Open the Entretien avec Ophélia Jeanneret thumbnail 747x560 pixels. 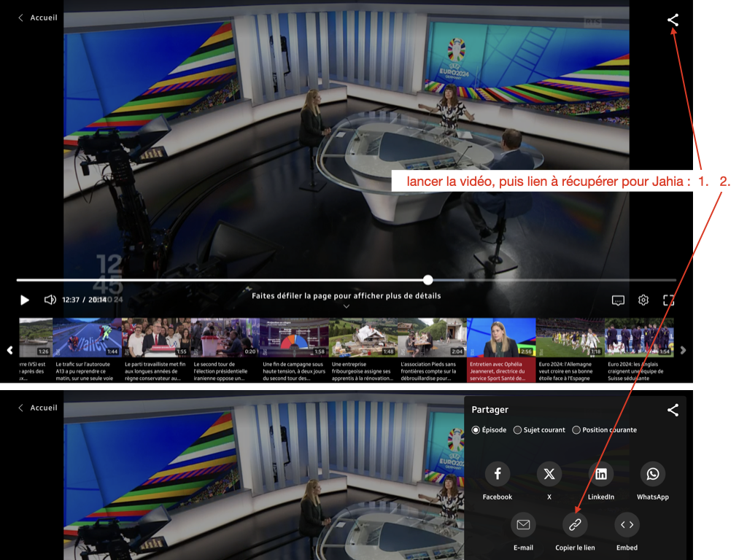click(501, 337)
